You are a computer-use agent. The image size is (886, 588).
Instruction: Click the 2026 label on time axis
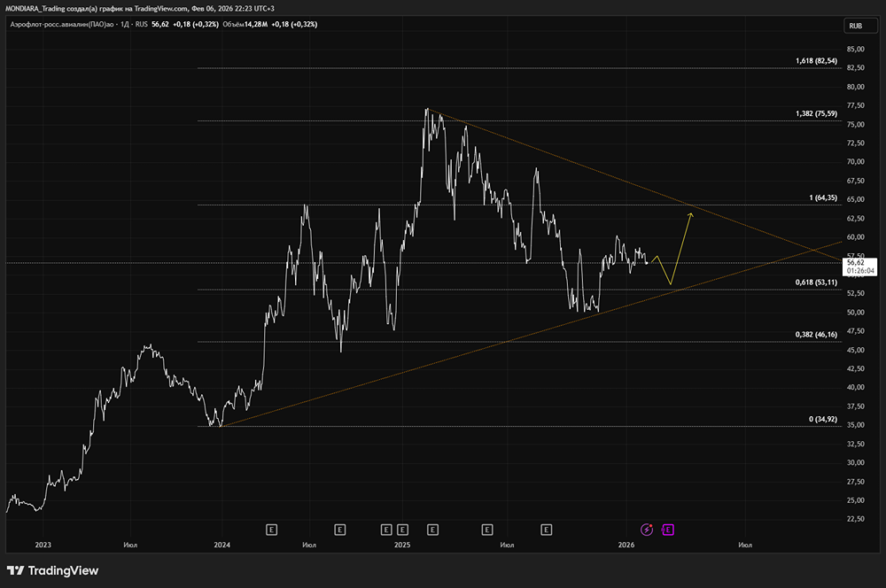(x=626, y=545)
